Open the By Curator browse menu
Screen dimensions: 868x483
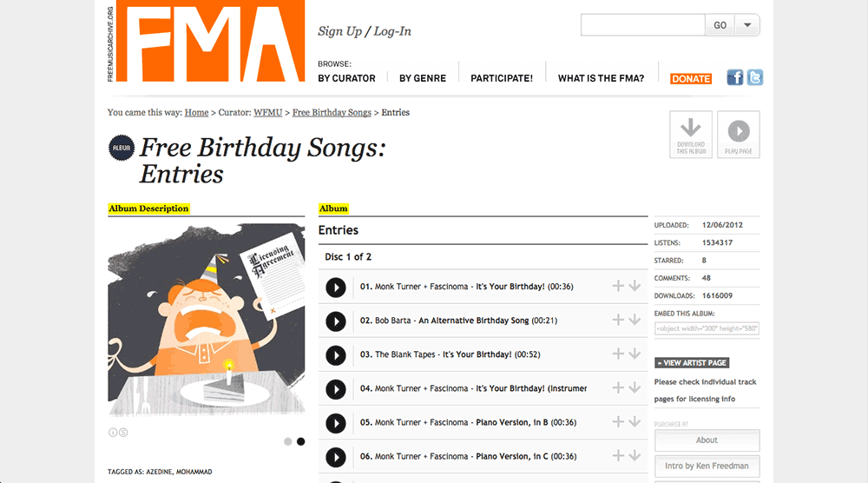click(x=346, y=78)
